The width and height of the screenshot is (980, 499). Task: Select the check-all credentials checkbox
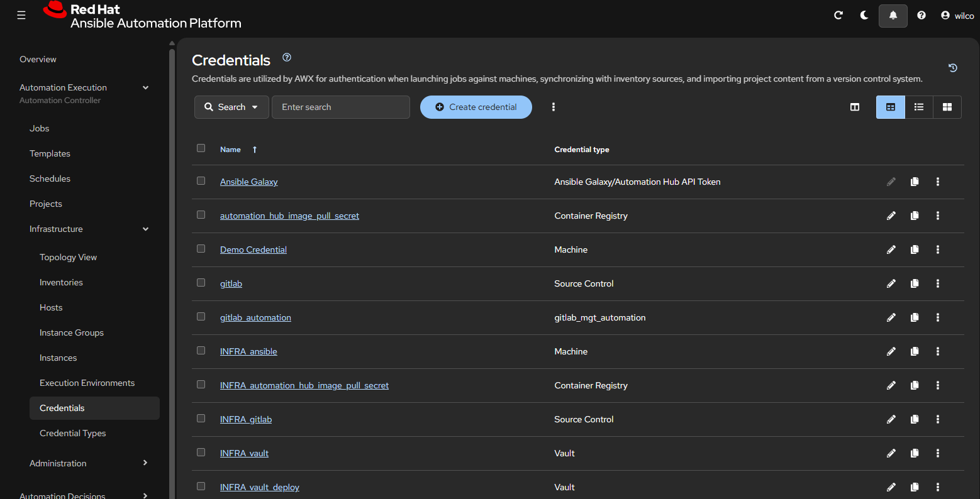pos(201,148)
